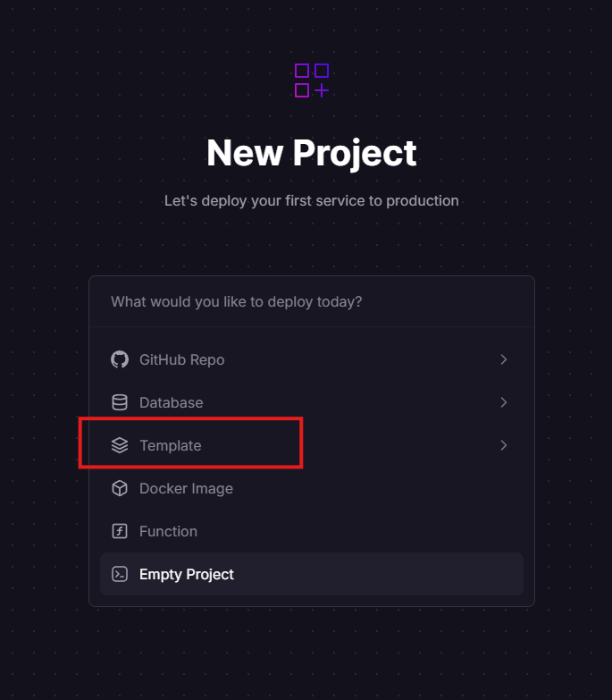Click the Empty Project terminal icon
This screenshot has height=700, width=612.
(x=120, y=574)
